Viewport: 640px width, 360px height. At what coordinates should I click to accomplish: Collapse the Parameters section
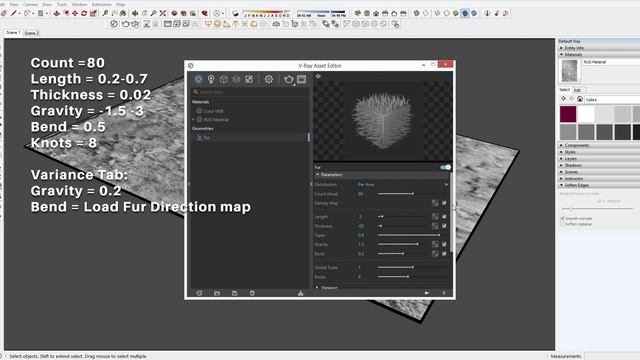318,175
